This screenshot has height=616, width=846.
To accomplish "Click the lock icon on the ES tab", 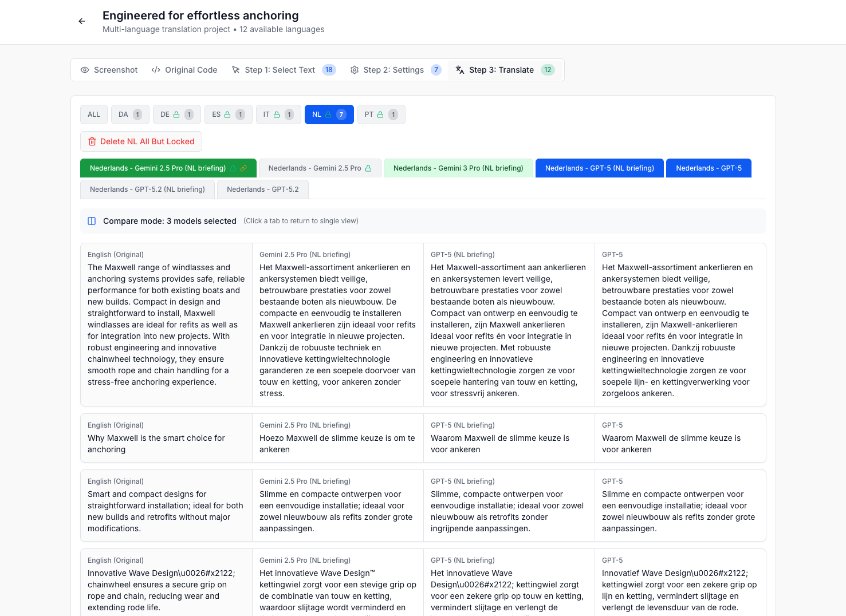I will 227,114.
